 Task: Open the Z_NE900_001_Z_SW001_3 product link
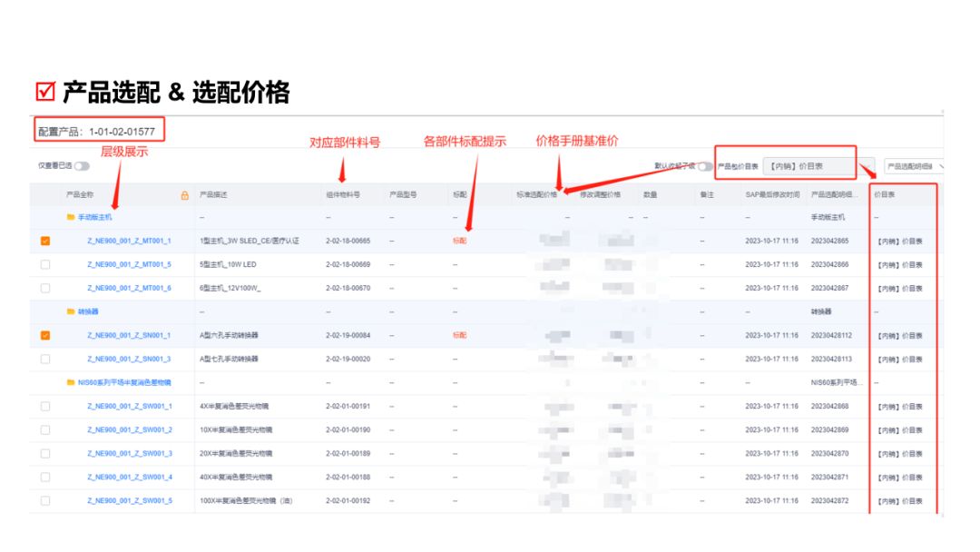click(x=130, y=453)
